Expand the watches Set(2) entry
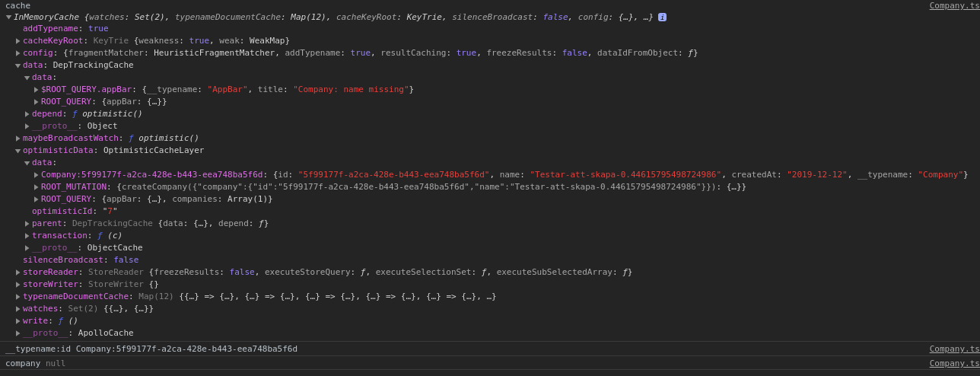Image resolution: width=980 pixels, height=376 pixels. pos(18,309)
